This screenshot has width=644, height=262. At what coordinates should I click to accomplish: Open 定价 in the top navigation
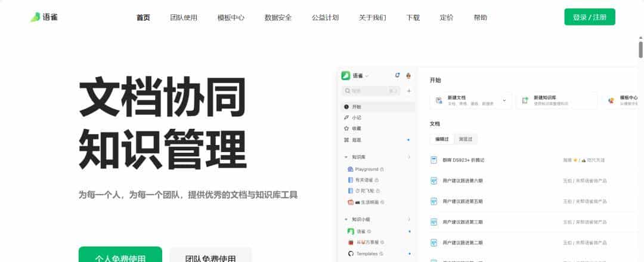coord(447,17)
